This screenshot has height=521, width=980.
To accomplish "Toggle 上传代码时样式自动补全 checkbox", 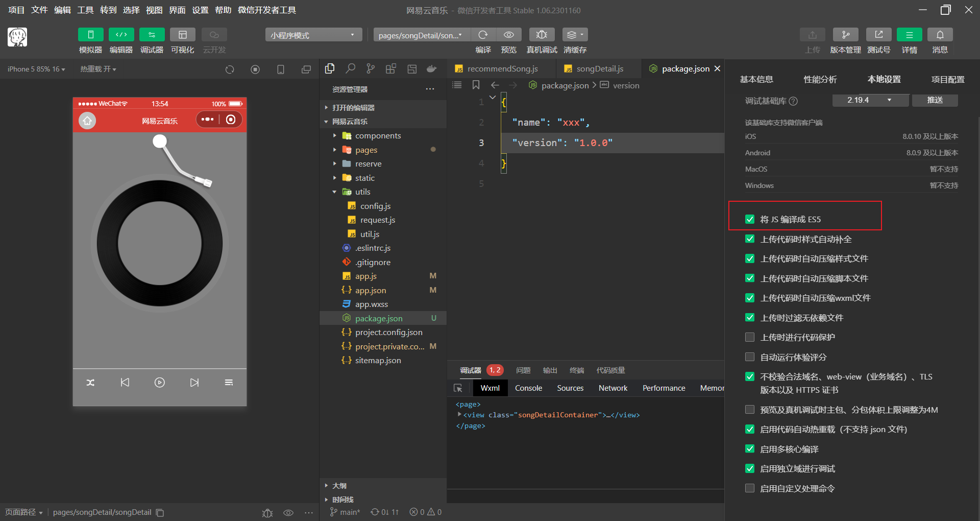I will [750, 239].
